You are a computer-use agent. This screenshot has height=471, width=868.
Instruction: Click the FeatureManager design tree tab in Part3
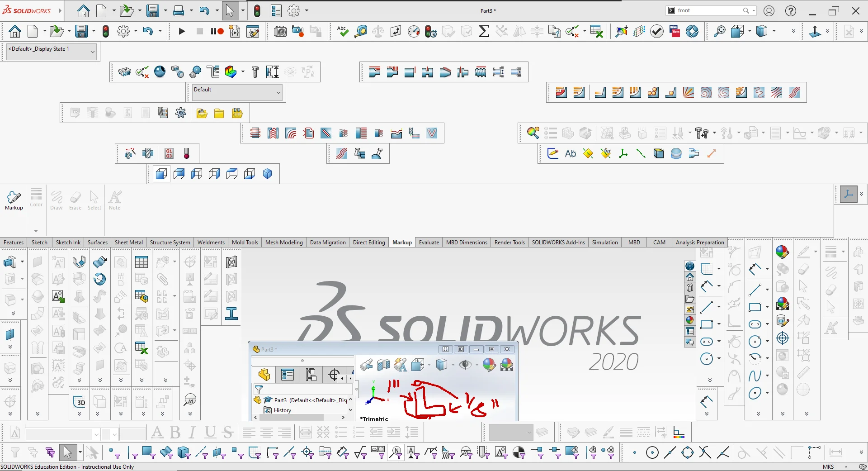point(264,375)
